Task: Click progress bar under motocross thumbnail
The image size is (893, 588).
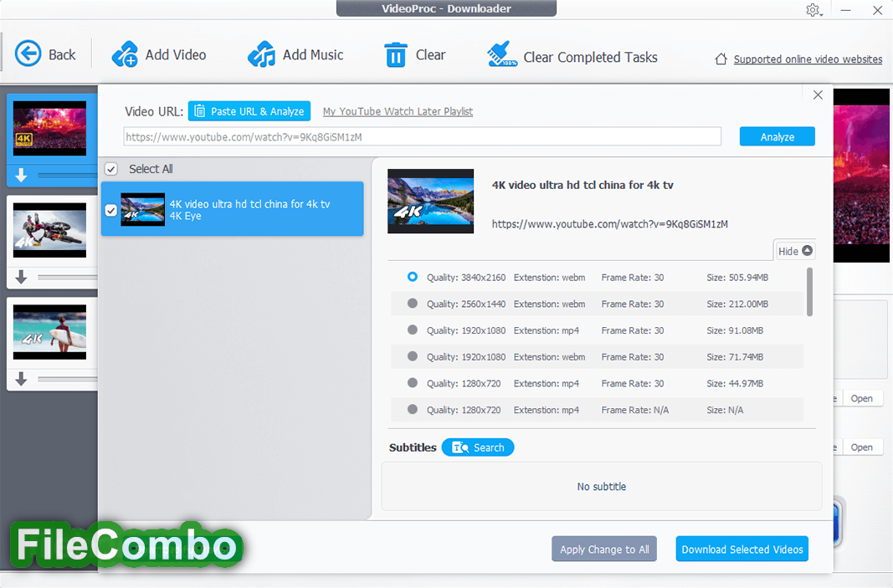Action: [x=68, y=277]
